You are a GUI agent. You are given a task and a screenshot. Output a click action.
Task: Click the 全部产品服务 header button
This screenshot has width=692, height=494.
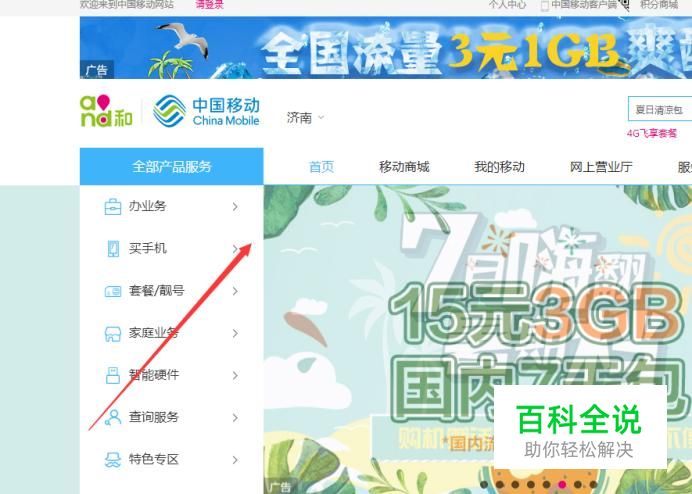click(x=172, y=166)
